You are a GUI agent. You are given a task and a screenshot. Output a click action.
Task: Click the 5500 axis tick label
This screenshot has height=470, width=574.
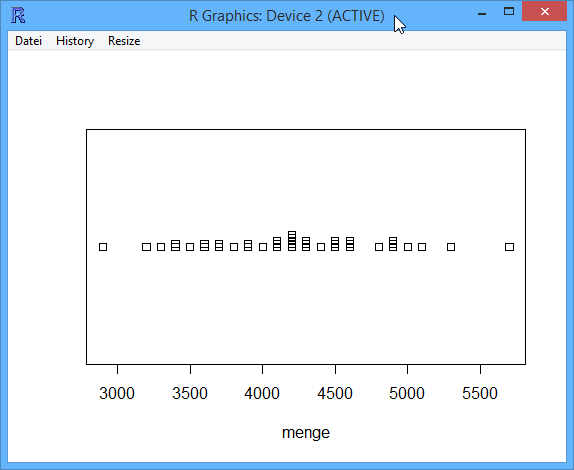(x=480, y=393)
